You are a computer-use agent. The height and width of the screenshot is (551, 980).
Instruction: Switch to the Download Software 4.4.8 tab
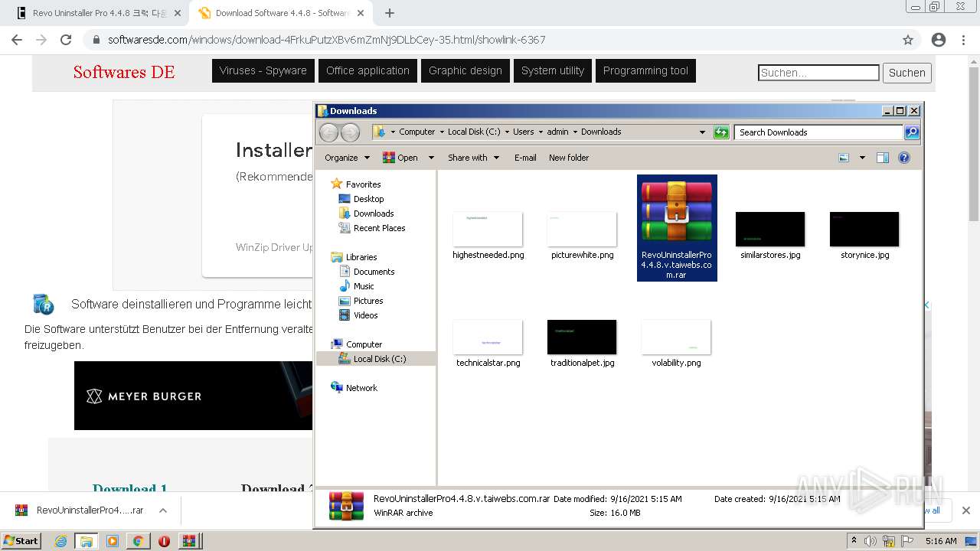coord(282,13)
